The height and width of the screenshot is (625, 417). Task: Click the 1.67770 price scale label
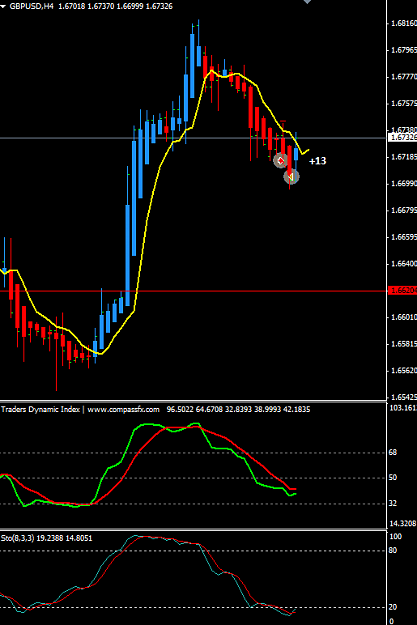click(404, 77)
